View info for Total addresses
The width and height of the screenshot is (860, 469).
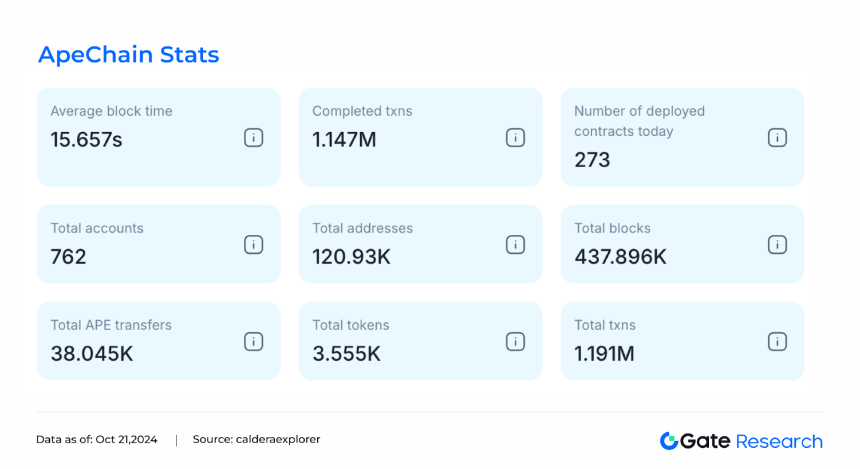(515, 245)
